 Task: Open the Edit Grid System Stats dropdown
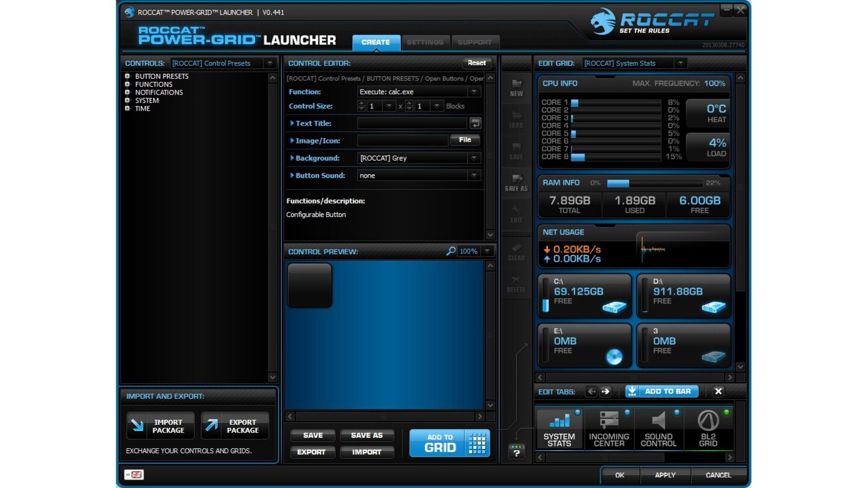tap(681, 63)
